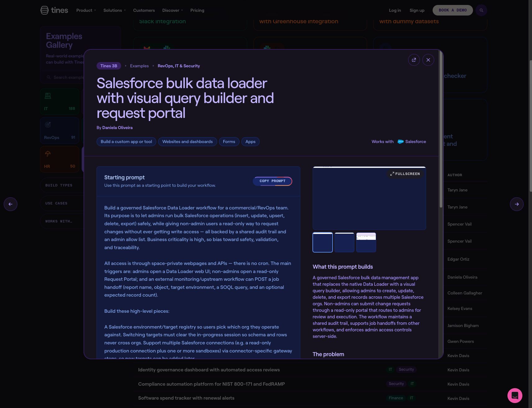This screenshot has width=532, height=408.
Task: Open the search icon in header
Action: tap(481, 10)
